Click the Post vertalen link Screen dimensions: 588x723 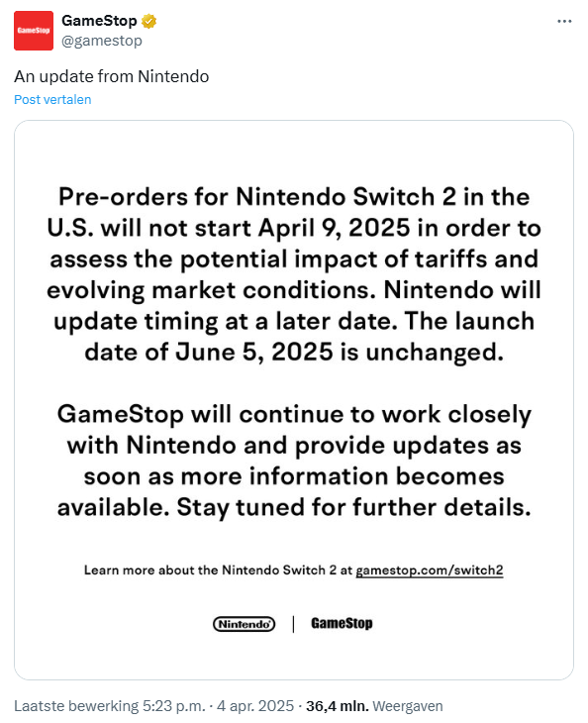tap(52, 99)
